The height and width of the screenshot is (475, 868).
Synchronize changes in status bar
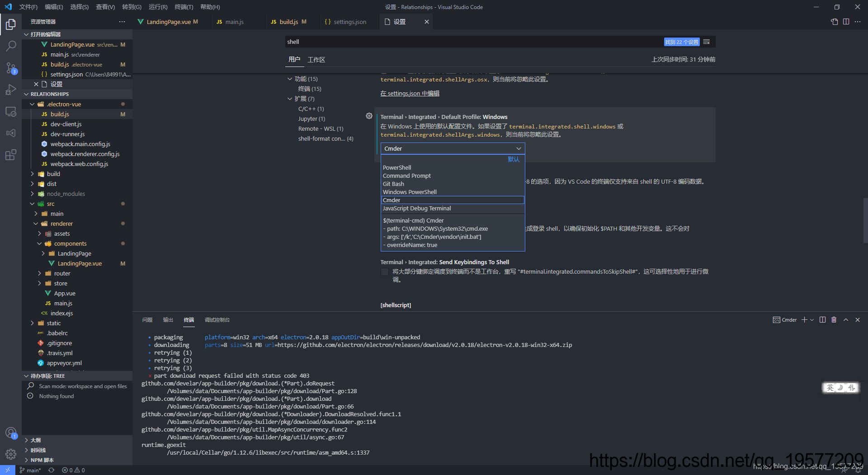click(52, 470)
